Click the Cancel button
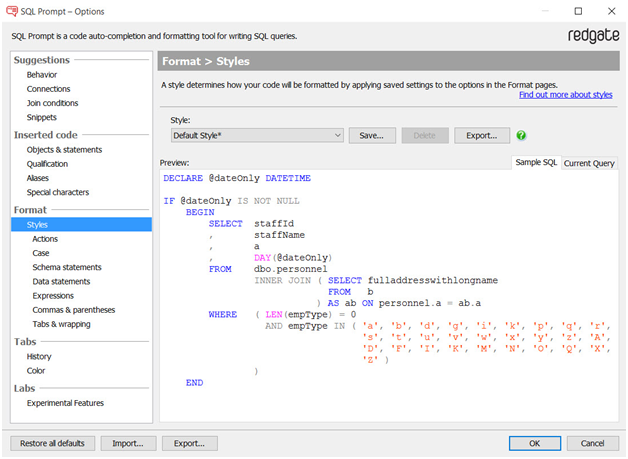Screen dimensions: 628x459 click(592, 443)
